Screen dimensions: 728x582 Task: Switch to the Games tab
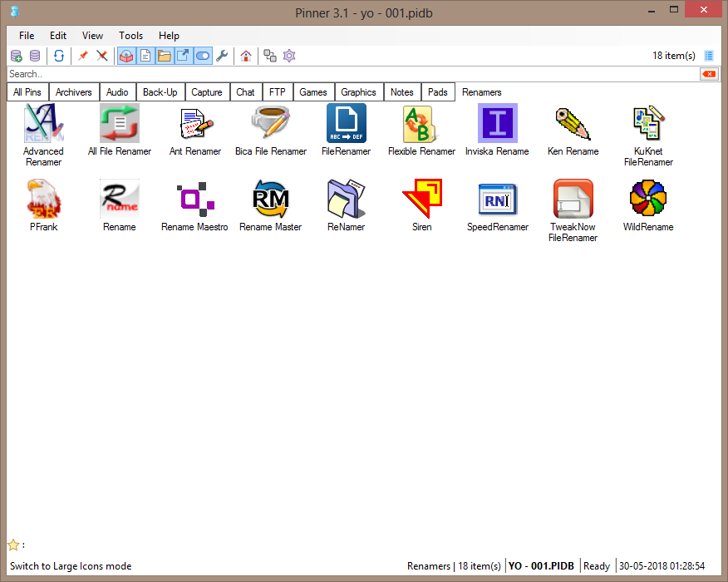[x=313, y=92]
